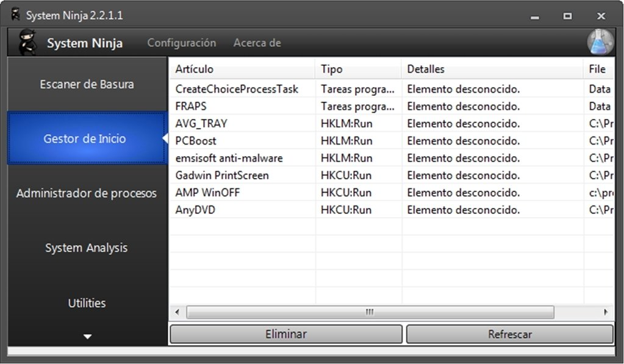Click Elemento desconocido in the CreateChoiceProcessTask row

tap(463, 89)
